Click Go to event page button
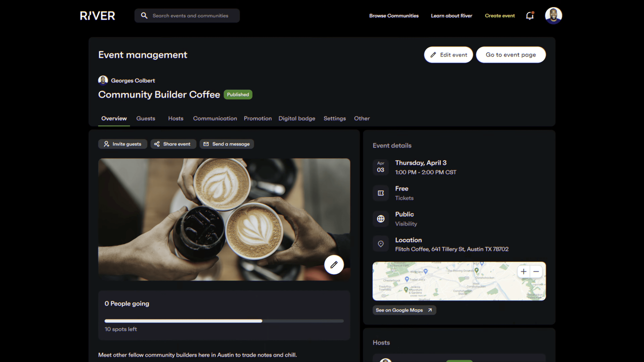This screenshot has width=644, height=362. pyautogui.click(x=511, y=55)
